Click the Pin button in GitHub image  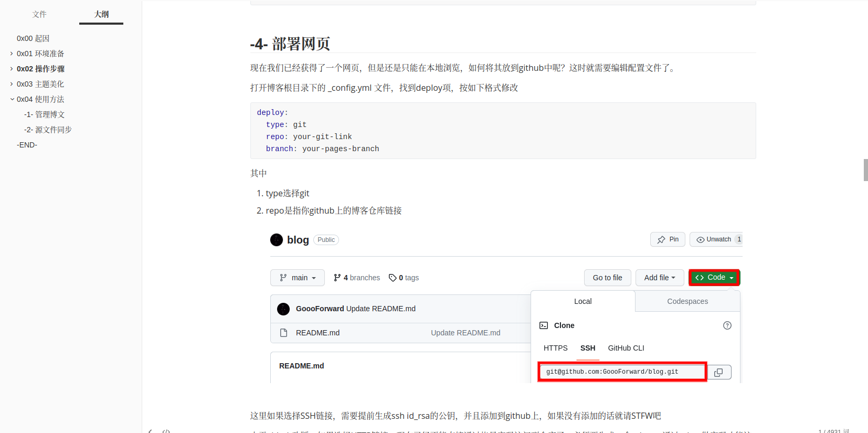(668, 239)
